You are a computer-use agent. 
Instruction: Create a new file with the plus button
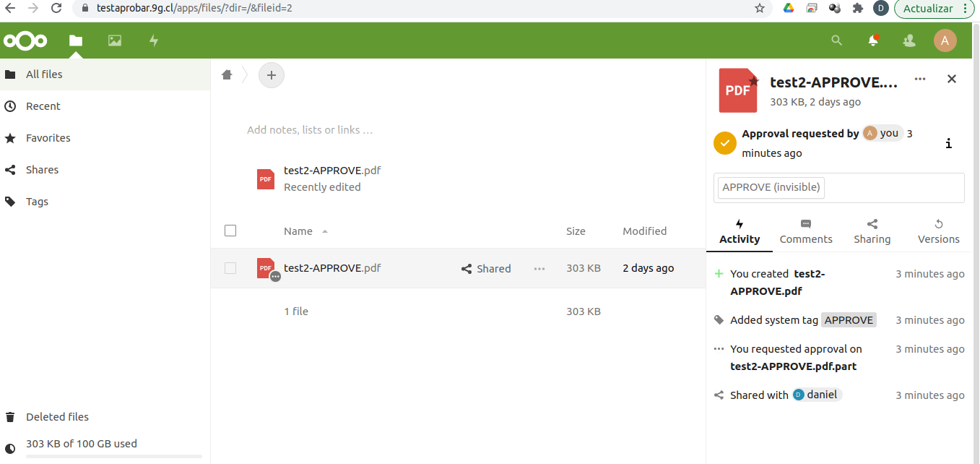pos(272,74)
